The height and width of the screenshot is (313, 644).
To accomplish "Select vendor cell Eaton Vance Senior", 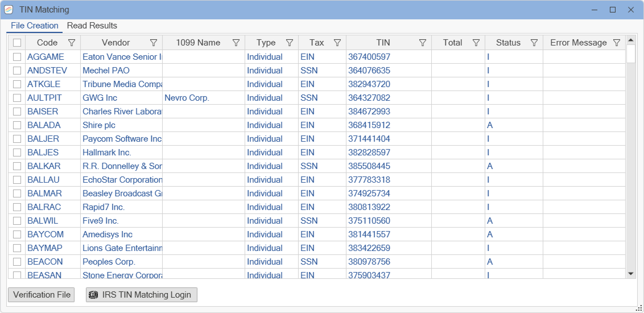I will pos(121,57).
